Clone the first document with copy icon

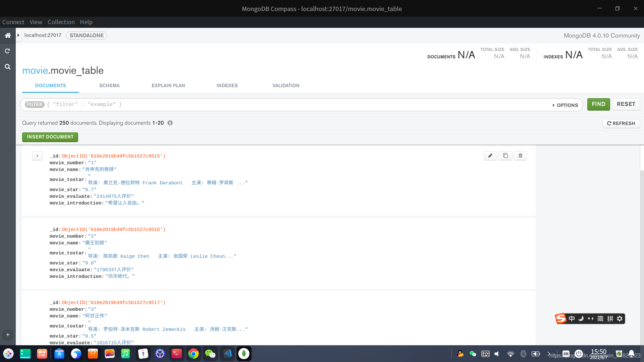click(505, 156)
